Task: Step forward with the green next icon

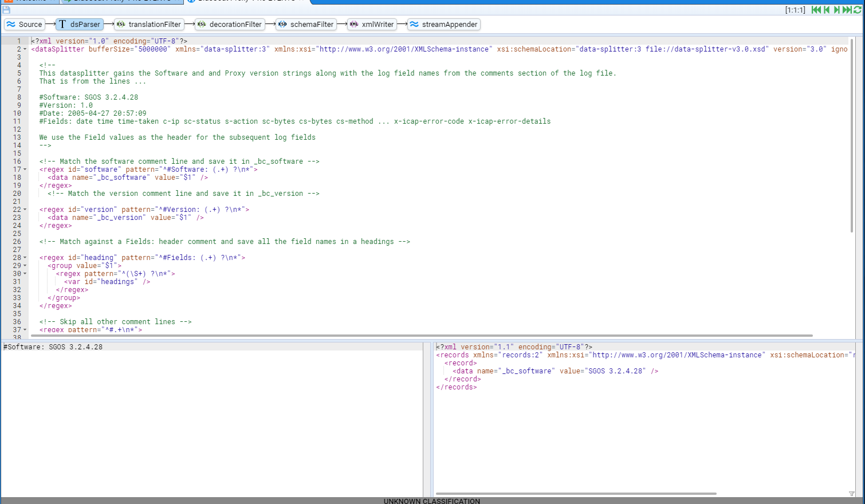Action: (x=836, y=10)
